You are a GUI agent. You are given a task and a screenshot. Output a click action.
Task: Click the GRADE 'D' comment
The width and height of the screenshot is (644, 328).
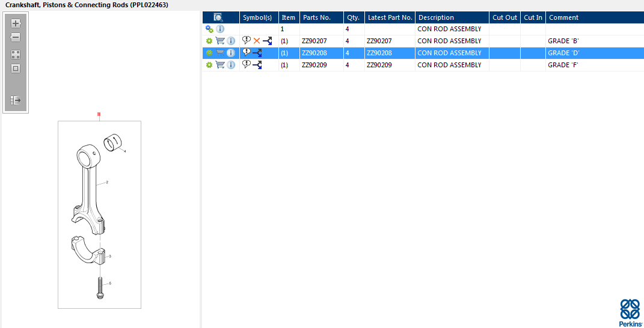(563, 53)
